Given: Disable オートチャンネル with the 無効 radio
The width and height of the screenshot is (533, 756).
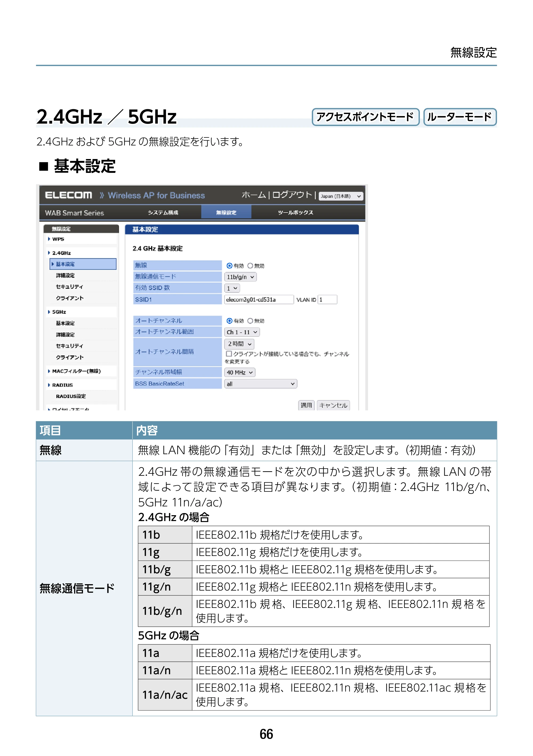Looking at the screenshot, I should (250, 321).
